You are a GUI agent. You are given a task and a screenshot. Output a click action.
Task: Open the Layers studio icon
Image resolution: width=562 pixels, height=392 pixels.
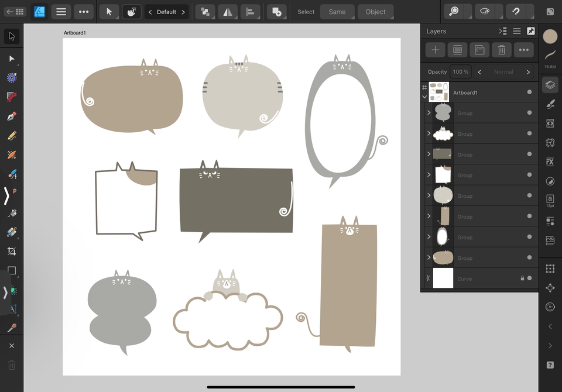pyautogui.click(x=550, y=85)
